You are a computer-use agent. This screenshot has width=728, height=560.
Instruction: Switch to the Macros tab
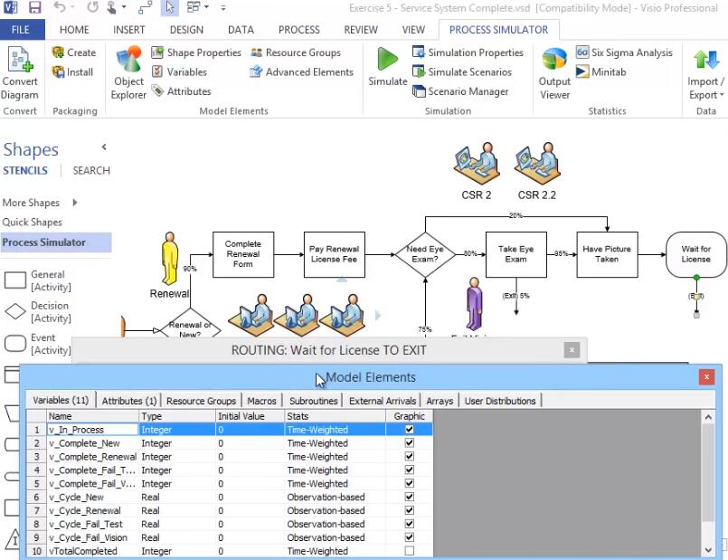[x=261, y=401]
